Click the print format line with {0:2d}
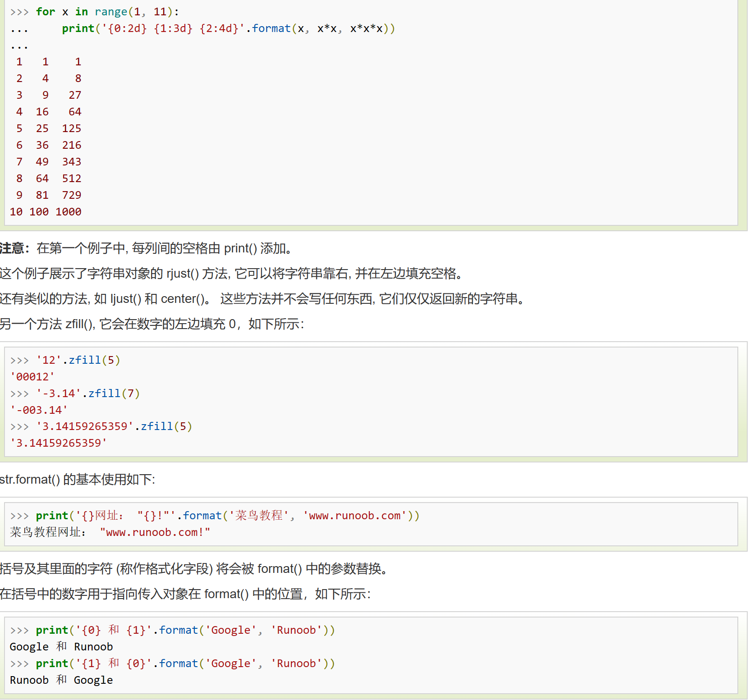The height and width of the screenshot is (700, 750). pos(228,28)
